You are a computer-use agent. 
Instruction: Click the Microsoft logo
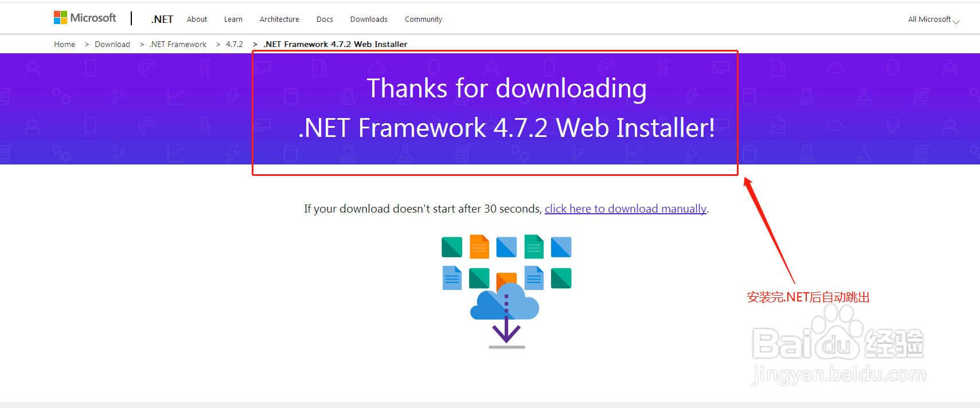pos(85,18)
